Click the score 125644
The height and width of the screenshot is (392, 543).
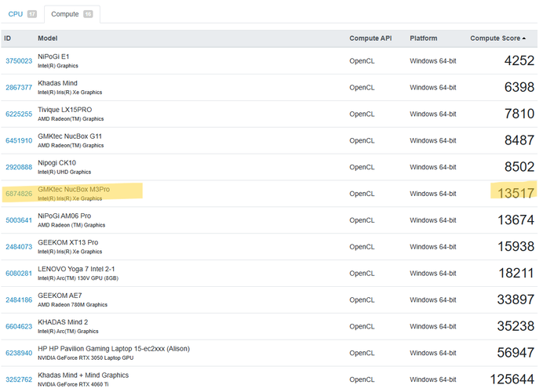[x=512, y=379]
